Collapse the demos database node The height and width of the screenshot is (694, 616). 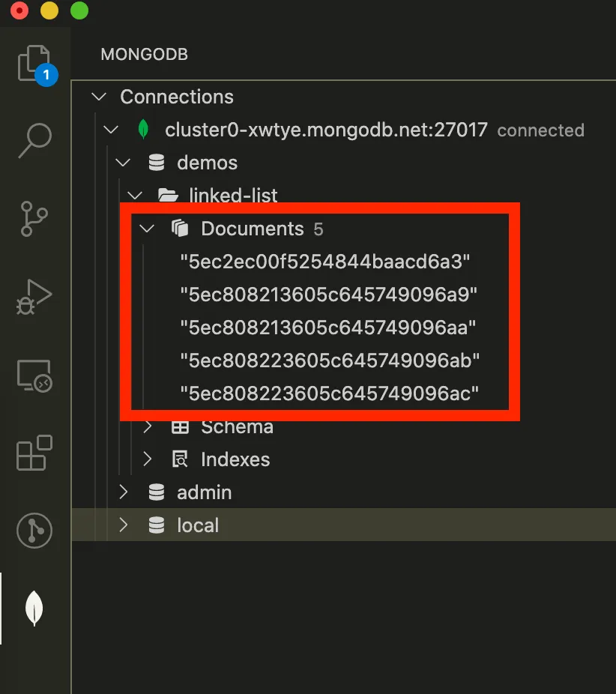122,163
